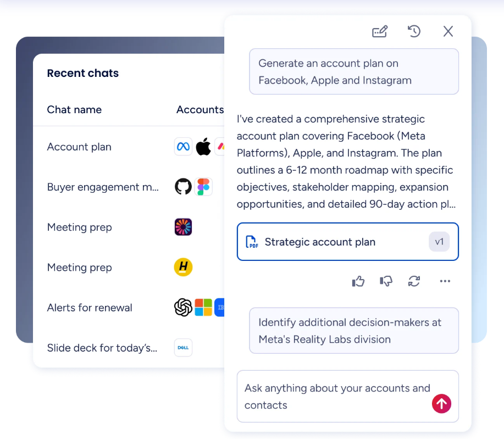This screenshot has width=504, height=446.
Task: Click the Figma logo in Buyer engagement row
Action: [x=203, y=187]
